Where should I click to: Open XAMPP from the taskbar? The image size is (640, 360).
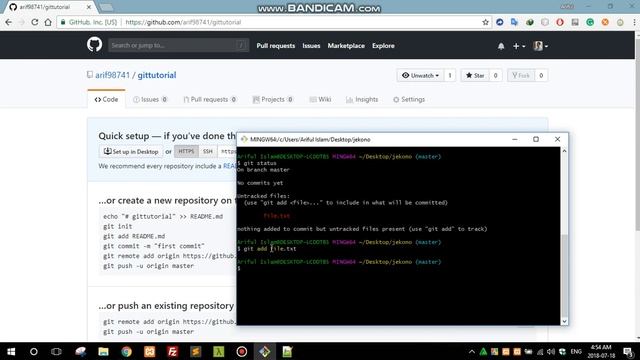pyautogui.click(x=149, y=351)
